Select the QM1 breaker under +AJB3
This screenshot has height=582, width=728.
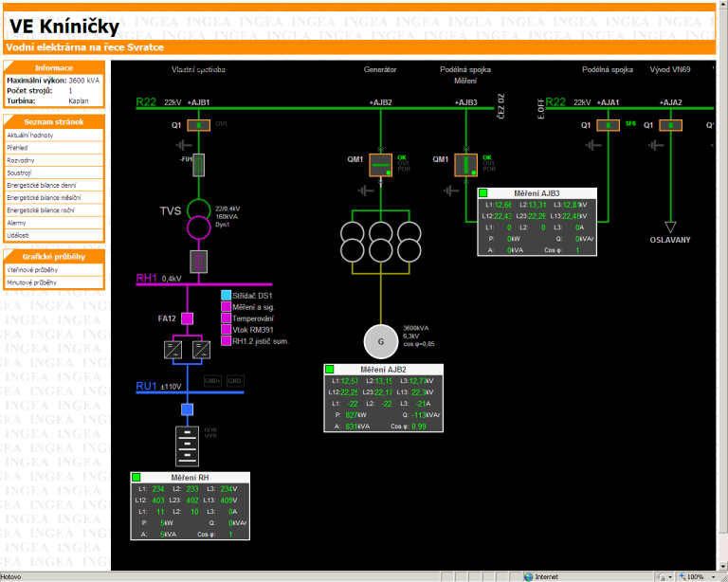click(x=466, y=165)
